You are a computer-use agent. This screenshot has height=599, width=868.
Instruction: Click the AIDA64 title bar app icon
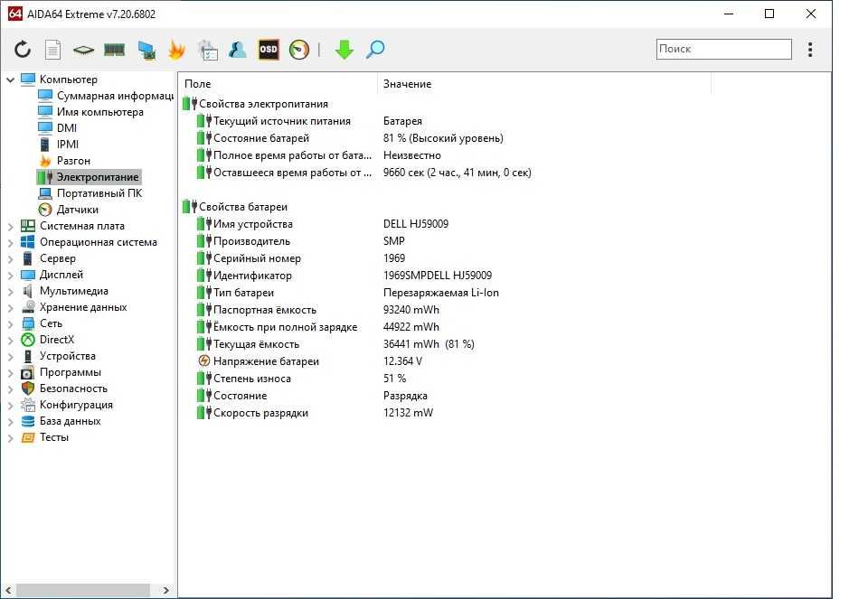tap(15, 14)
